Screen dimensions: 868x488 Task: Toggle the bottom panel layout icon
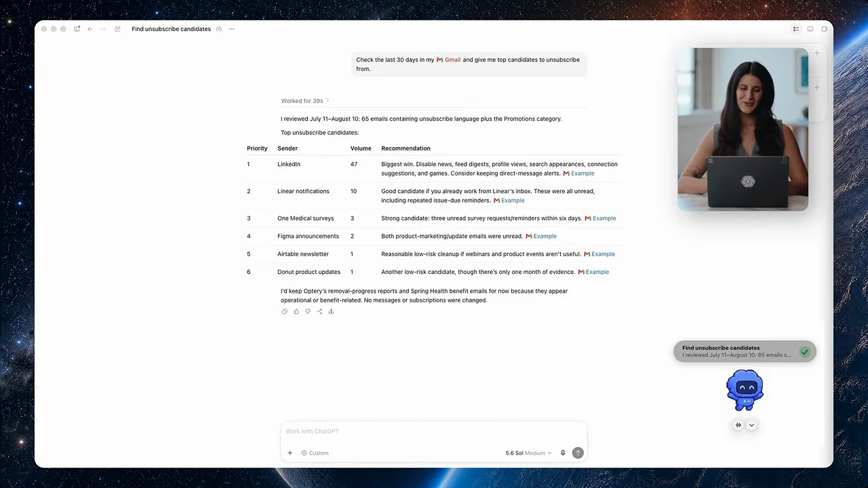810,29
